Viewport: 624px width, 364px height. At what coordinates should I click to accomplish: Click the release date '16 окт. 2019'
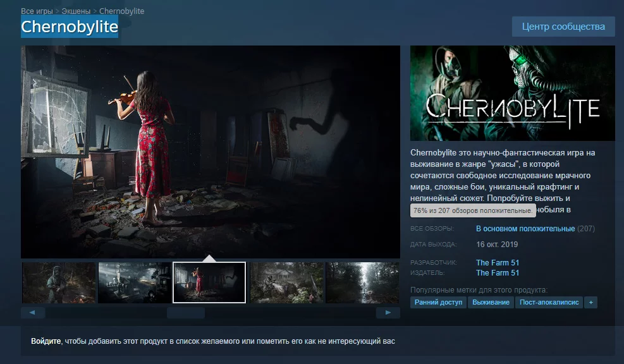[497, 245]
